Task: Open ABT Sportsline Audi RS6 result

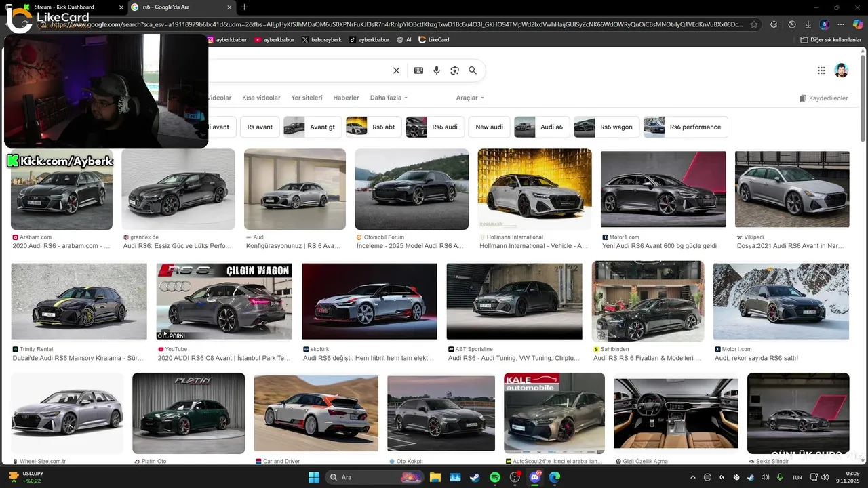Action: [514, 358]
